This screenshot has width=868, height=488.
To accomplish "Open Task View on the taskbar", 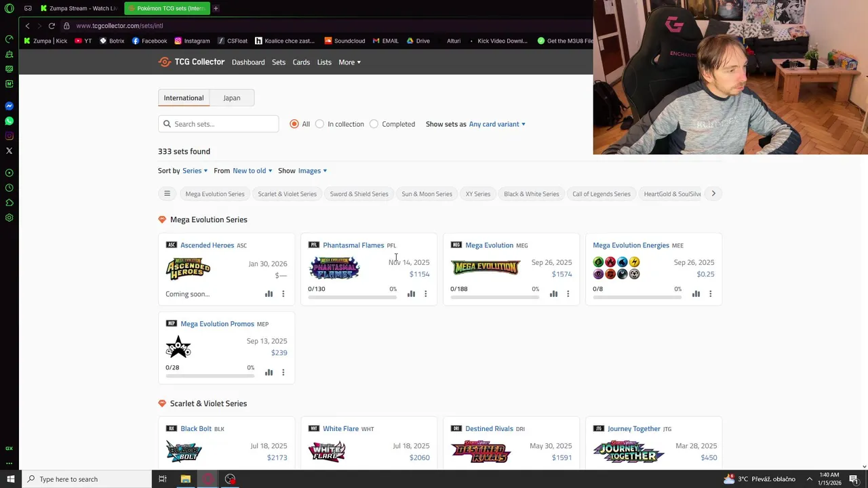I will coord(163,479).
